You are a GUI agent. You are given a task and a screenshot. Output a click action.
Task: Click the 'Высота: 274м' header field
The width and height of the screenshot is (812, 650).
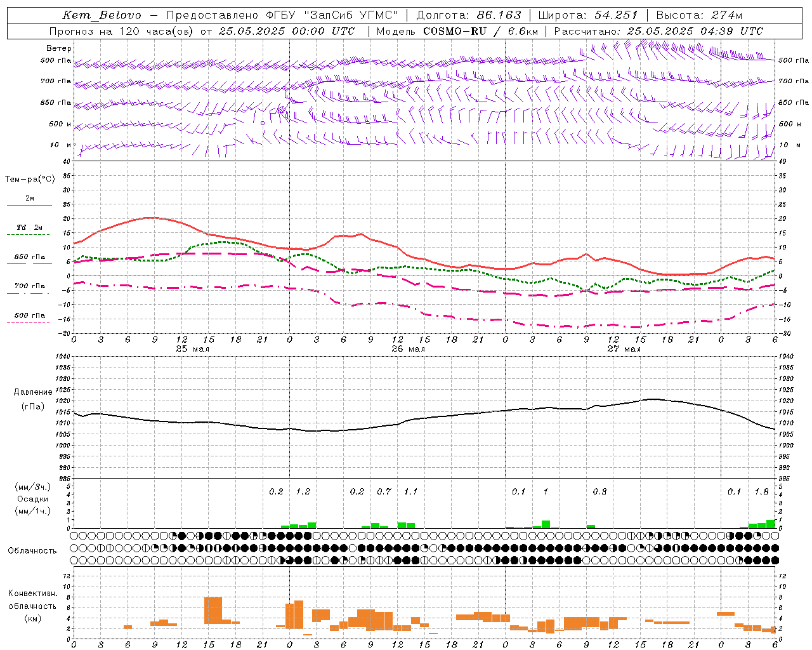(x=700, y=15)
